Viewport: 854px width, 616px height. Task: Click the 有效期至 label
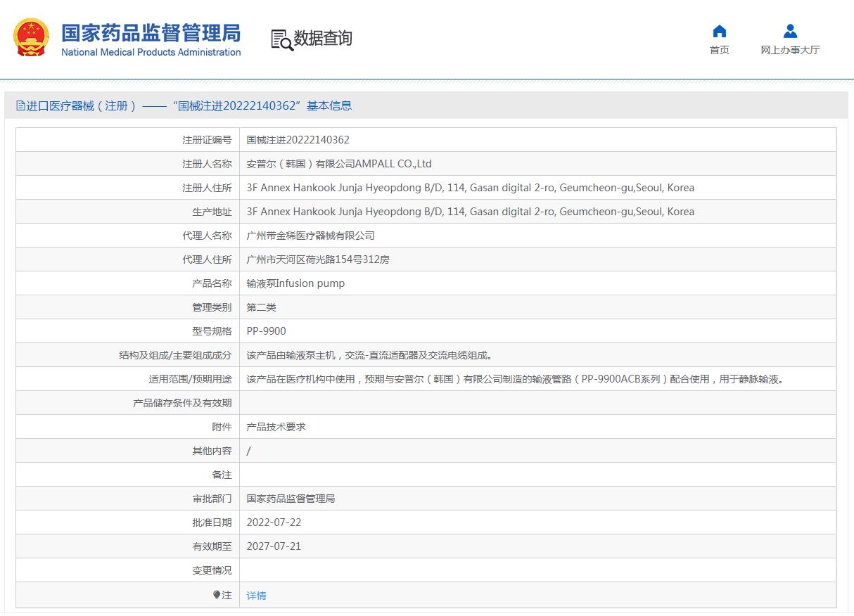tap(212, 546)
